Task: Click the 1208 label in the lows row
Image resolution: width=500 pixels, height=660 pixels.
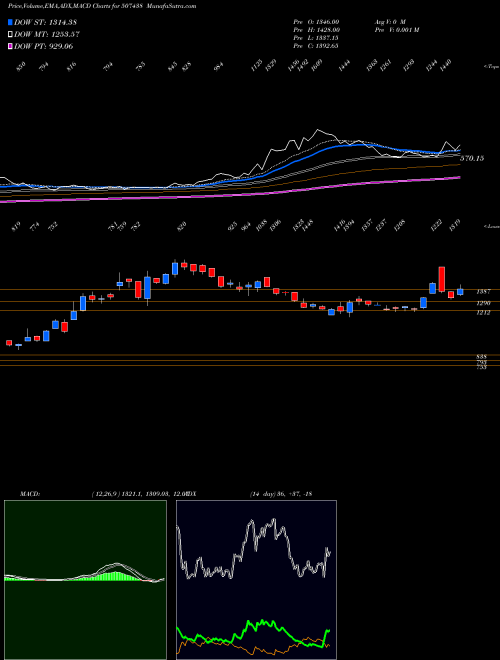Action: [399, 226]
